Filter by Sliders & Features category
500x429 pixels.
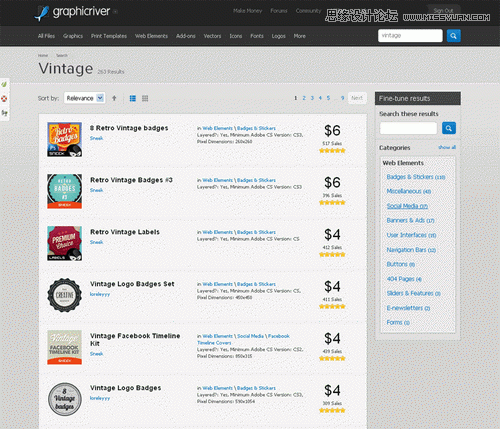[414, 293]
